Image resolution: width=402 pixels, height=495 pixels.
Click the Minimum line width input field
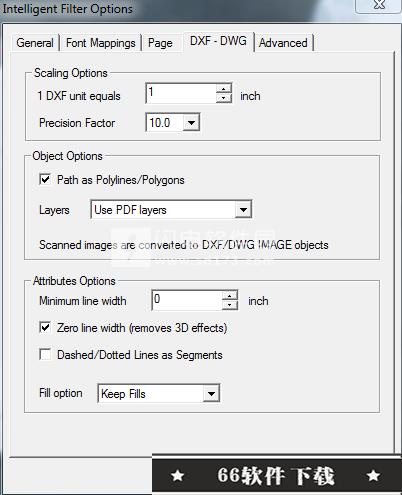pyautogui.click(x=187, y=300)
